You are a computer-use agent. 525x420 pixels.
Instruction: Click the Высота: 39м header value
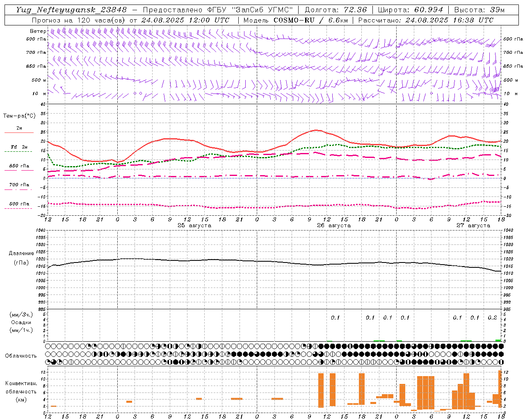pyautogui.click(x=479, y=10)
